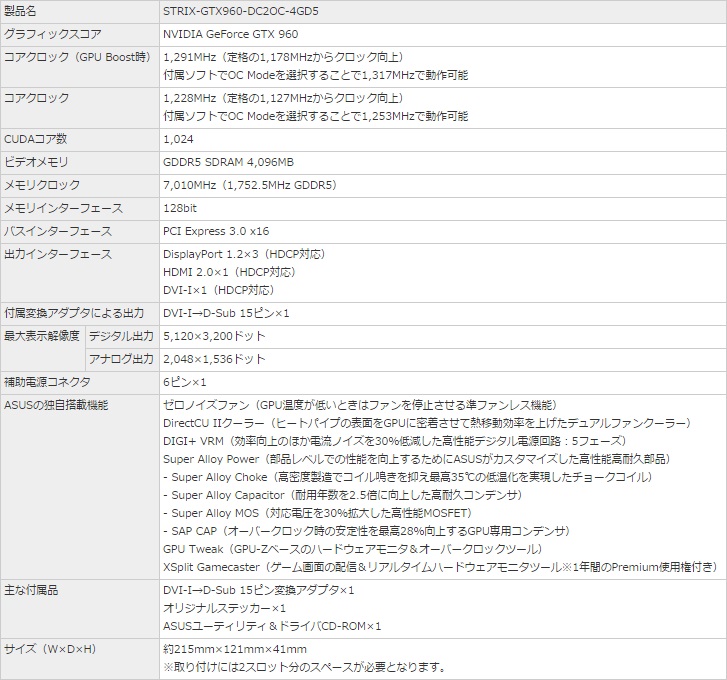This screenshot has height=680, width=727.
Task: Click the DVI-I→D-Sub 15ピン変換アダプタ×1 line
Action: pyautogui.click(x=259, y=590)
